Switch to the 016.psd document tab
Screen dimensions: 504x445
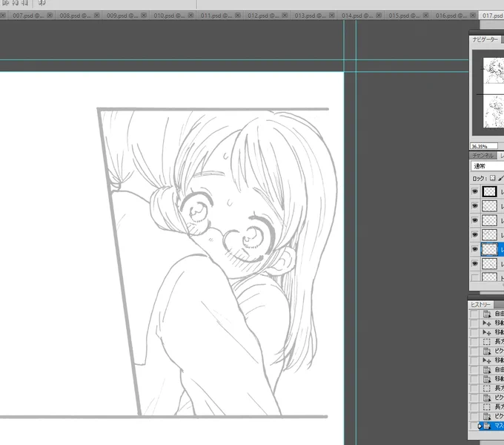(454, 16)
